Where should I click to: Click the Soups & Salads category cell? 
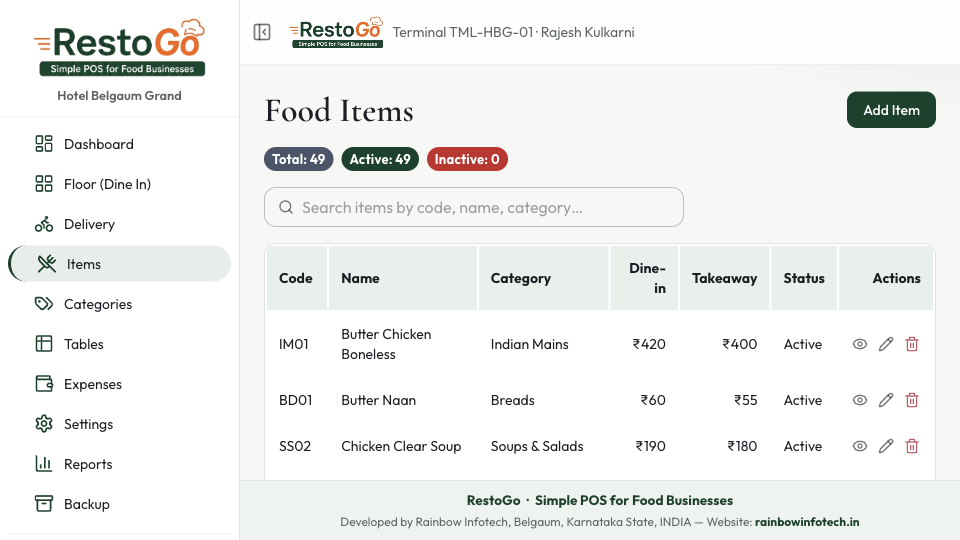(x=537, y=446)
